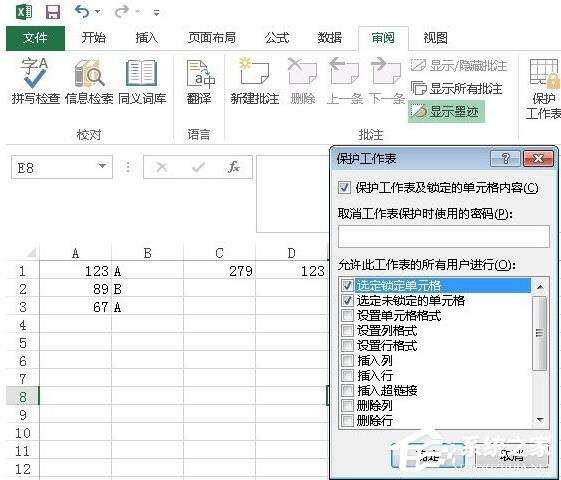Switch to the 开始 (Home) tab
Image resolution: width=561 pixels, height=480 pixels.
tap(93, 38)
